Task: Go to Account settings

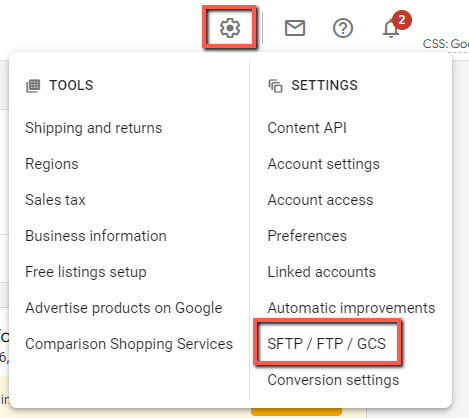Action: 324,164
